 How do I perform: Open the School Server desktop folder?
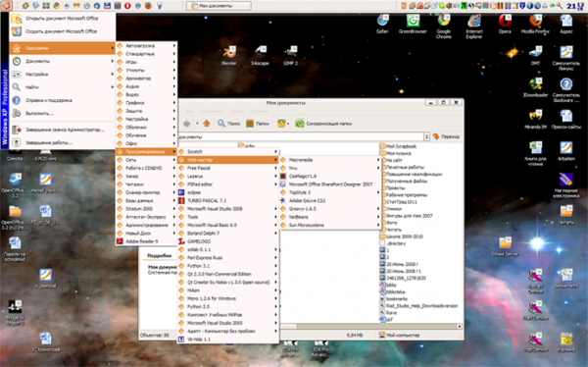(x=505, y=247)
